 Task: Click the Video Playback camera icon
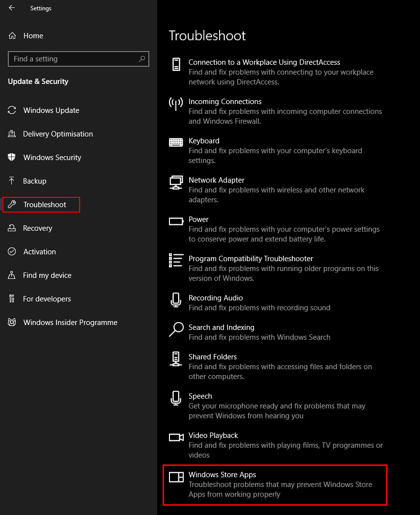point(176,437)
